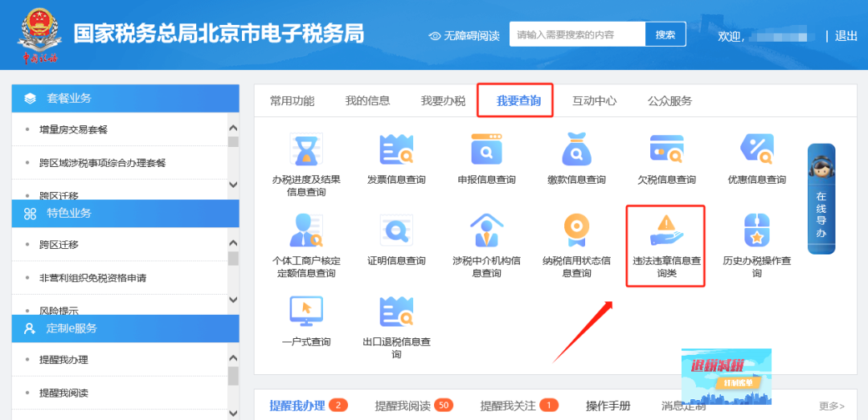This screenshot has height=420, width=868.
Task: Open 申报信息查询 icon
Action: [486, 149]
